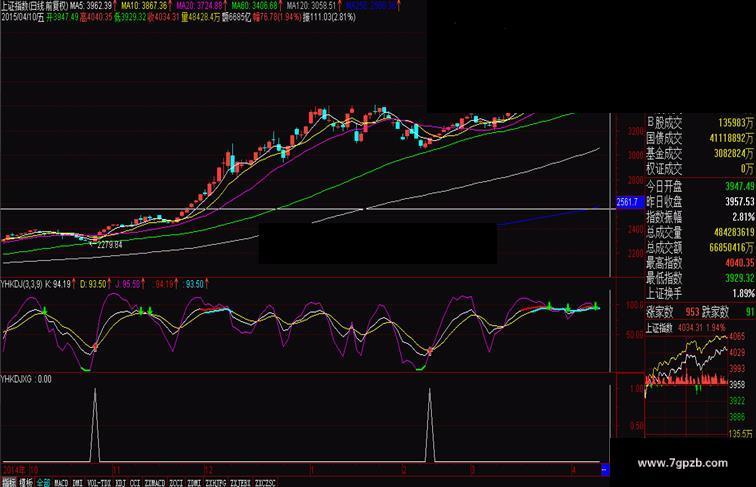Open the ZXCZSC indicator tab

pos(265,483)
